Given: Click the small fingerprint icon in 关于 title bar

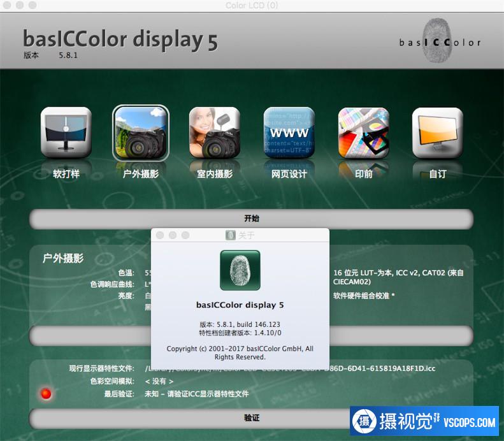Looking at the screenshot, I should (231, 235).
